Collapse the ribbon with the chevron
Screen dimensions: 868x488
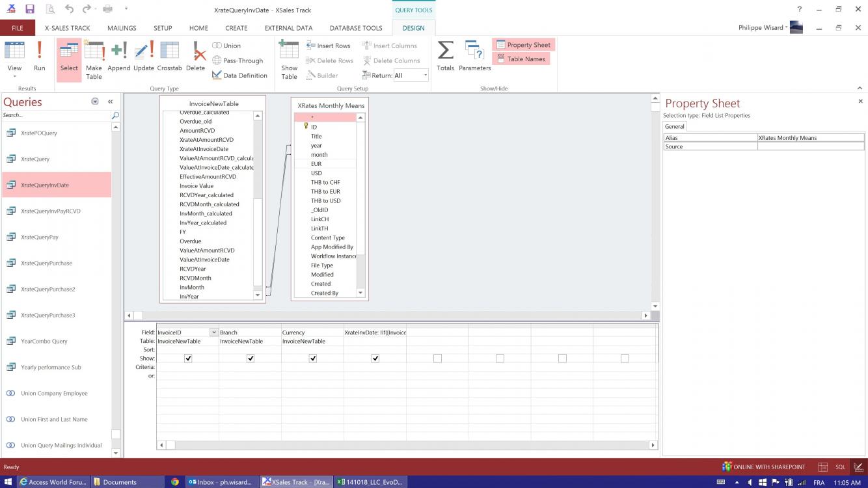[x=858, y=88]
